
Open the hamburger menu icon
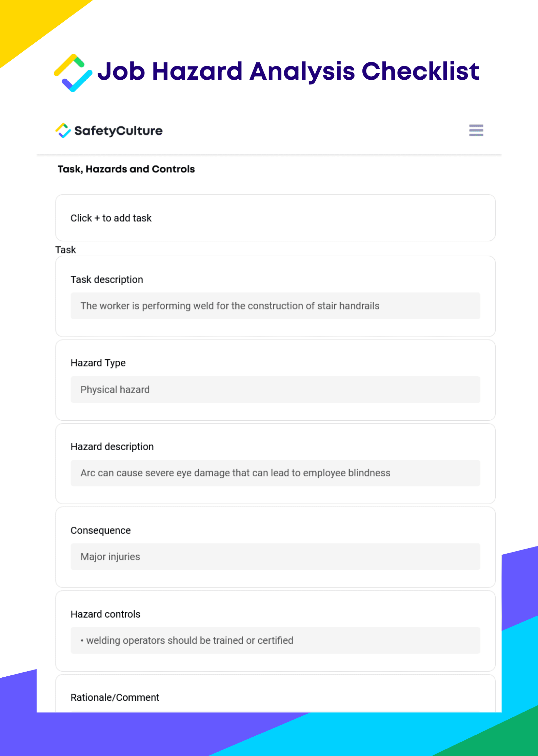[x=476, y=130]
